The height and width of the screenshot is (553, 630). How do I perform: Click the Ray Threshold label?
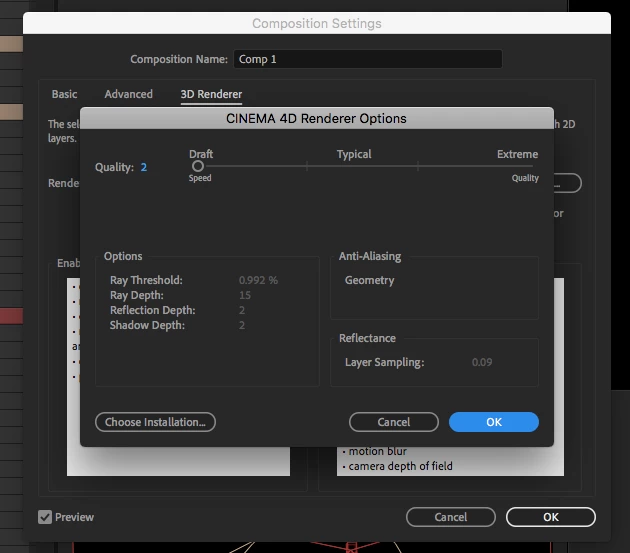click(x=146, y=280)
